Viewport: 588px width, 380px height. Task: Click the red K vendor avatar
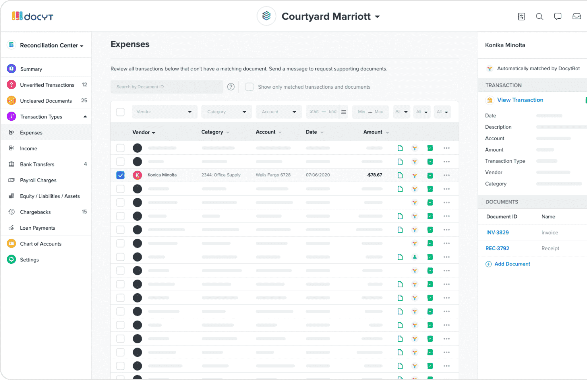tap(137, 175)
